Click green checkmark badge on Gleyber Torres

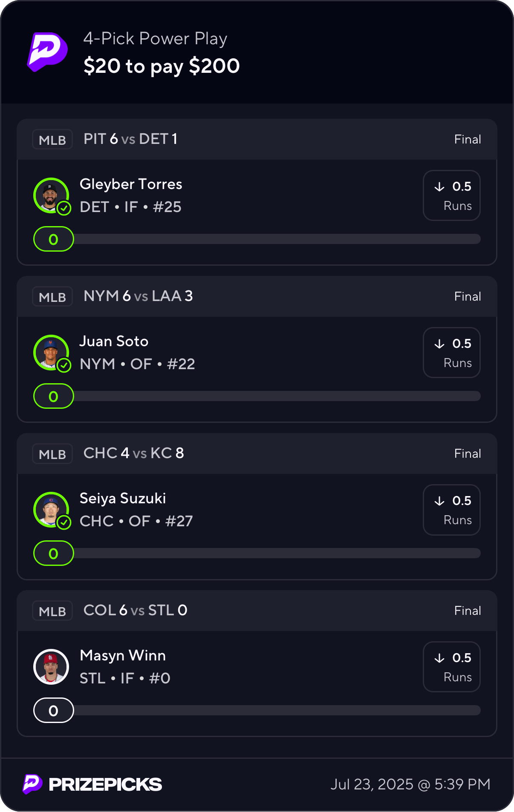64,208
